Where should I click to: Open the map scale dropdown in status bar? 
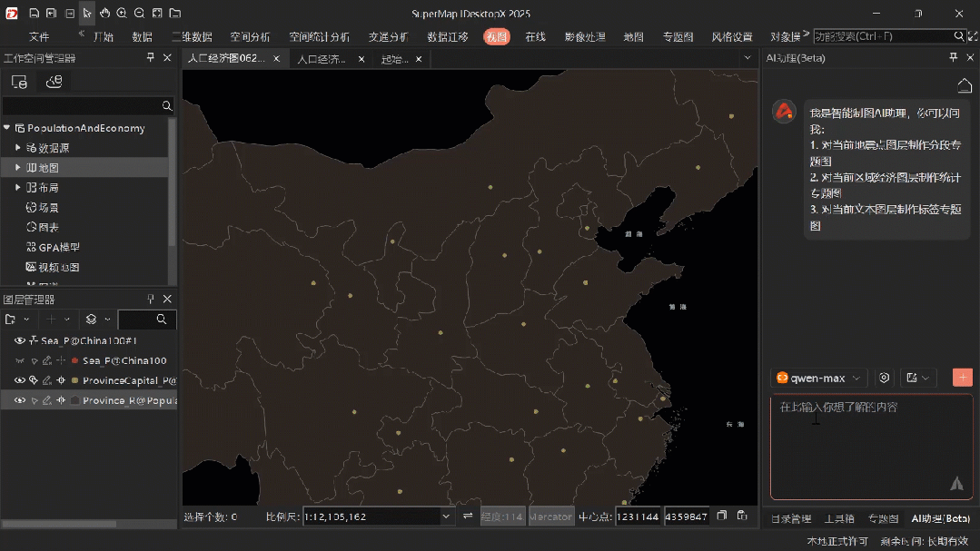pyautogui.click(x=446, y=516)
